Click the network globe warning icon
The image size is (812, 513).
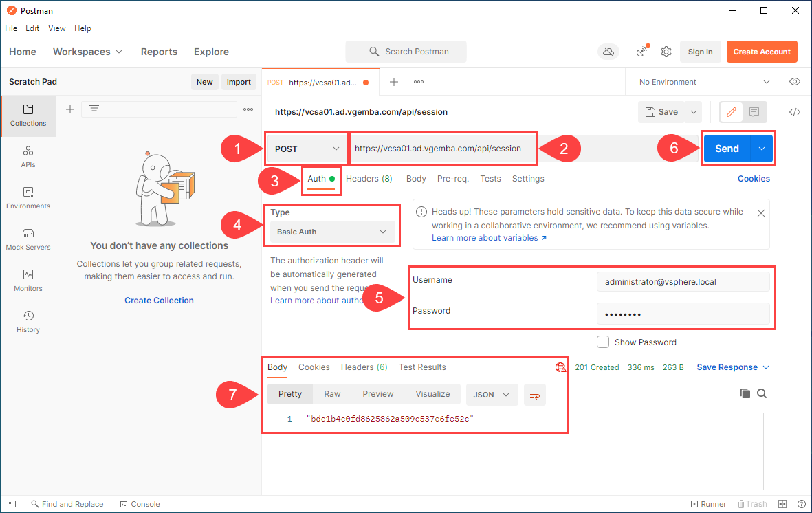(x=560, y=367)
